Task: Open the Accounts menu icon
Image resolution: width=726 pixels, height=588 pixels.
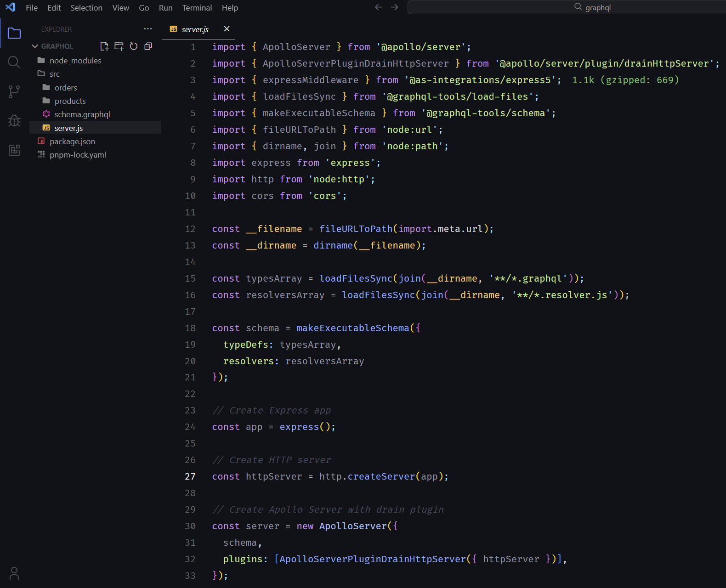Action: 14,573
